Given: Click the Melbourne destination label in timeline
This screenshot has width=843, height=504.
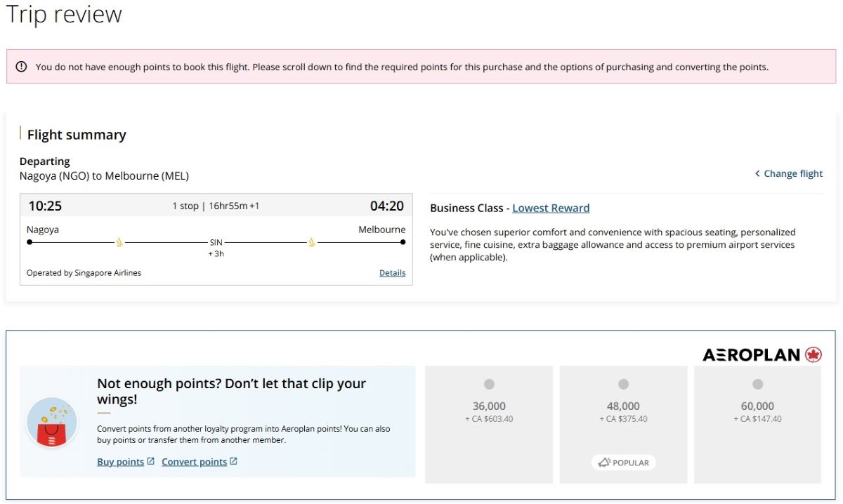Looking at the screenshot, I should [x=381, y=230].
